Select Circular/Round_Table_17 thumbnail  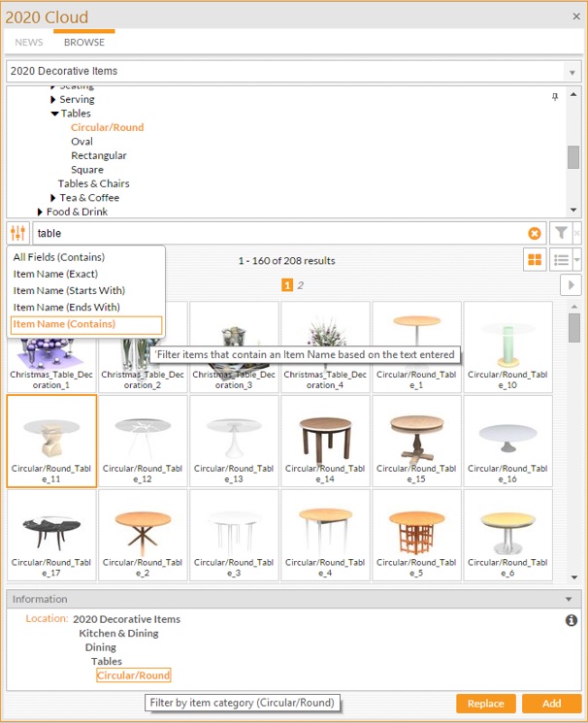tap(51, 535)
